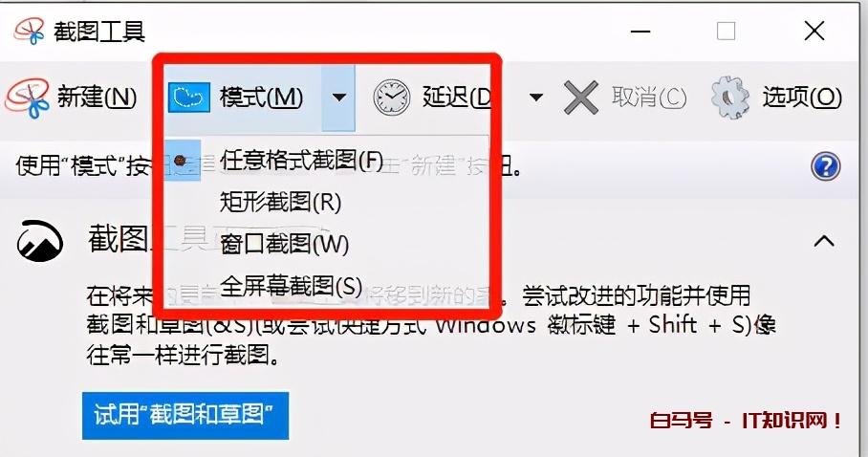Expand the dropdown arrow next to 延迟(D)
The image size is (868, 457).
click(x=535, y=98)
